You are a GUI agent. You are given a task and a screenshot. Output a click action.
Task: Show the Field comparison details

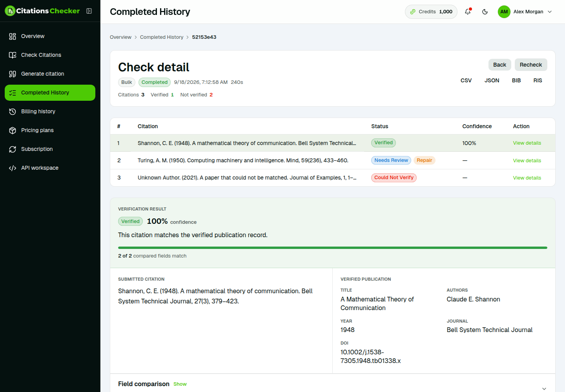click(180, 384)
